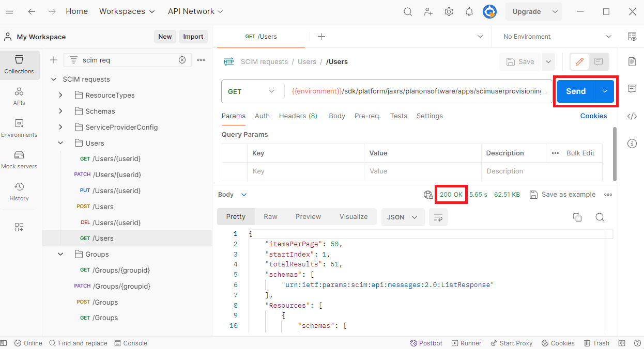Open the environment quick look icon
This screenshot has width=644, height=349.
[x=632, y=36]
